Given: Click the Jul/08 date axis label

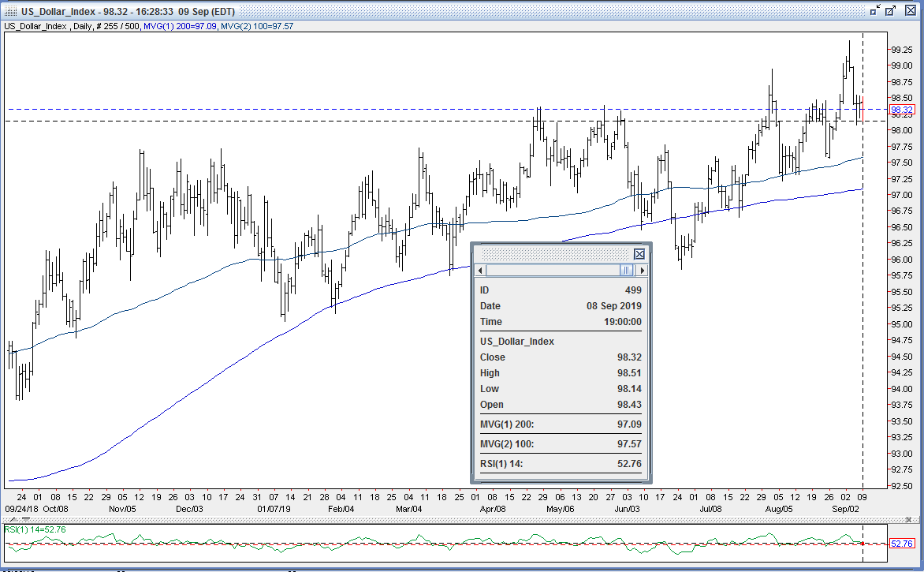Looking at the screenshot, I should 710,509.
